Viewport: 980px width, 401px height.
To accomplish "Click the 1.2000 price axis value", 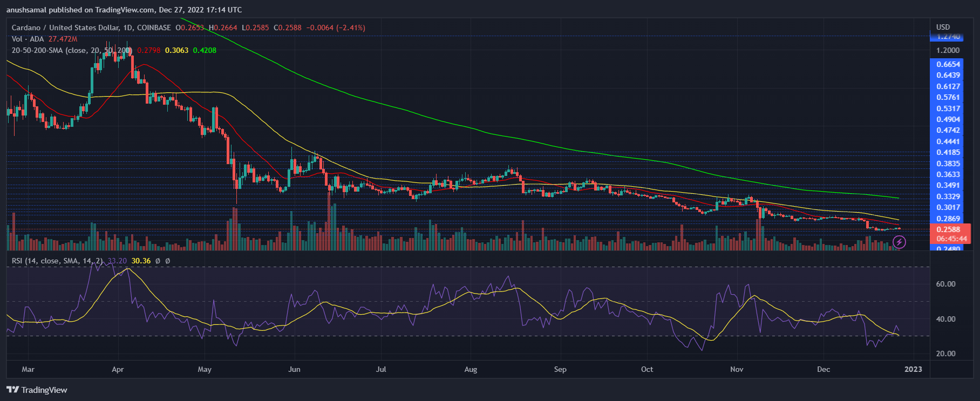I will [x=948, y=50].
